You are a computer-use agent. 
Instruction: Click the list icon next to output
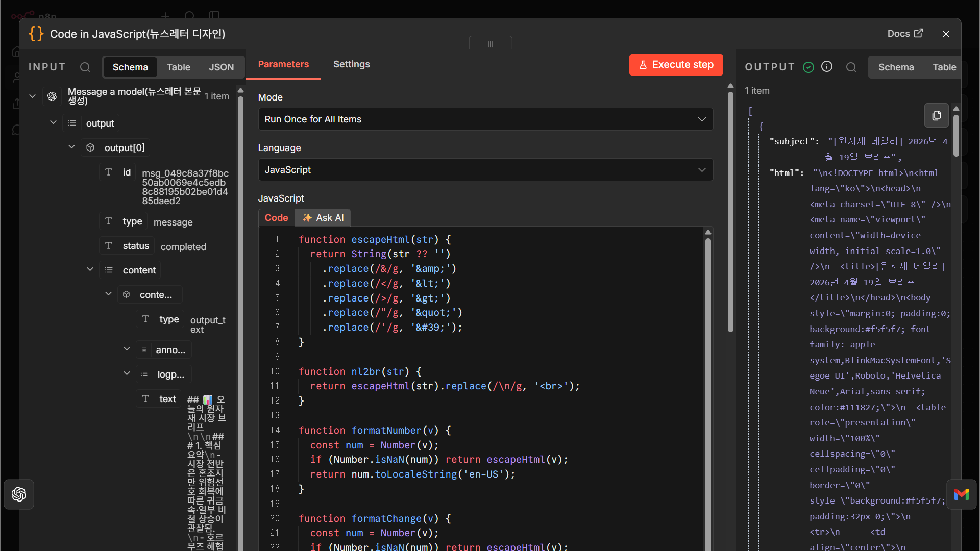click(x=72, y=123)
